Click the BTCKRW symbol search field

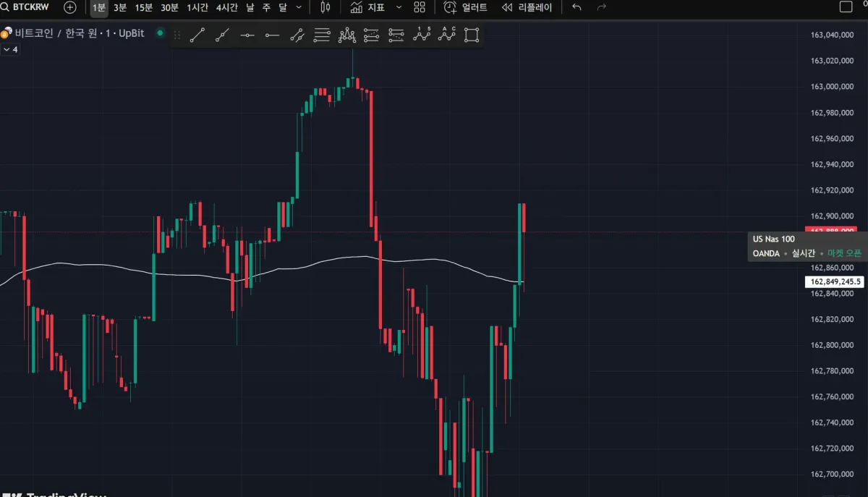coord(30,7)
